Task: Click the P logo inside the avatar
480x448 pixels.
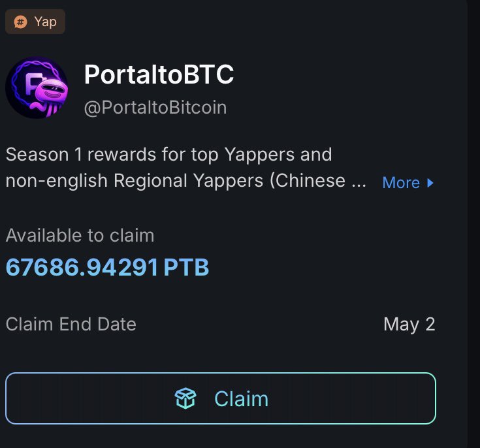Action: [x=34, y=83]
